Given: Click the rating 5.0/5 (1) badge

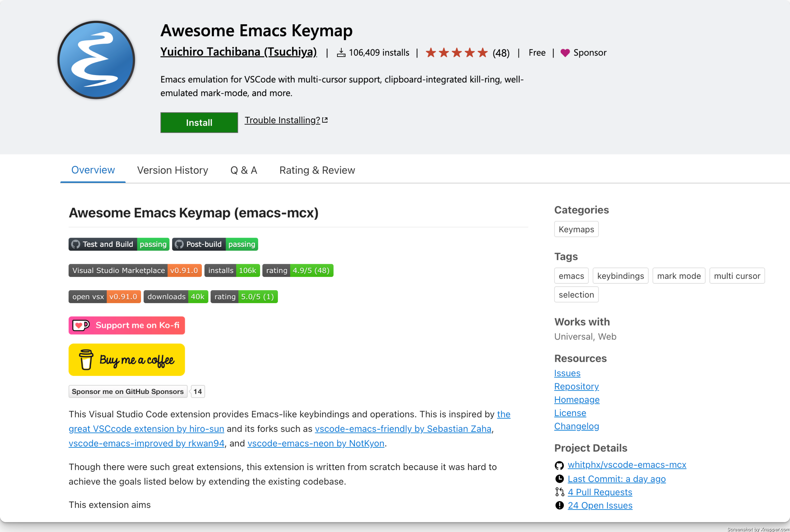Looking at the screenshot, I should [244, 297].
